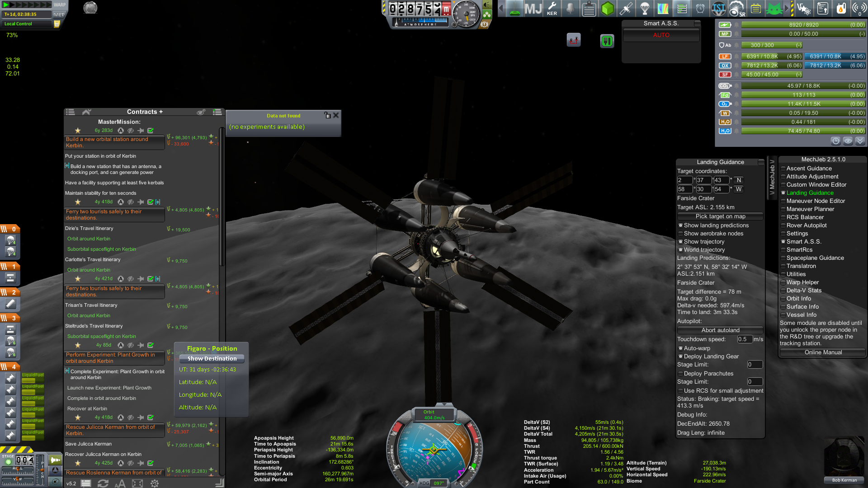Open the rainbow map overlay toolbar icon
Screen dimensions: 868x488
(x=663, y=9)
